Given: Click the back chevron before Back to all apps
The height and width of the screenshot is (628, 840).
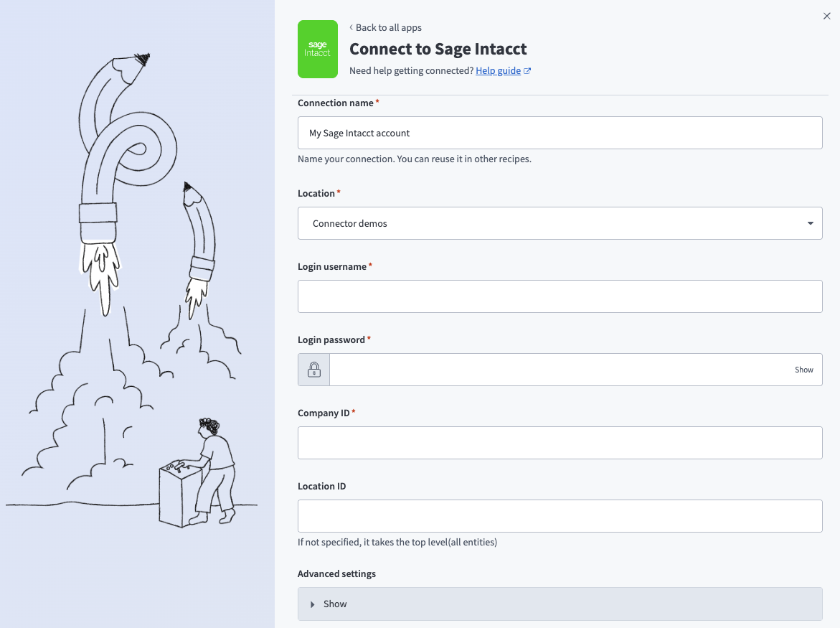Looking at the screenshot, I should (350, 27).
